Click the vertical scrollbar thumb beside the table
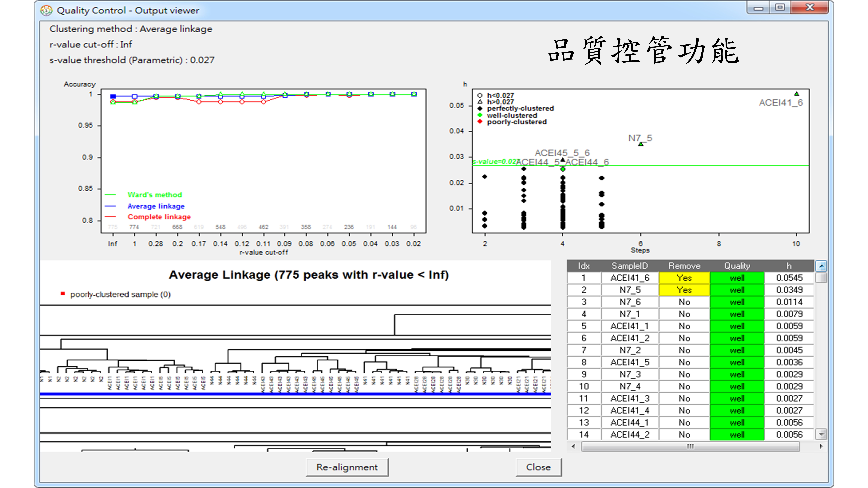 (821, 278)
